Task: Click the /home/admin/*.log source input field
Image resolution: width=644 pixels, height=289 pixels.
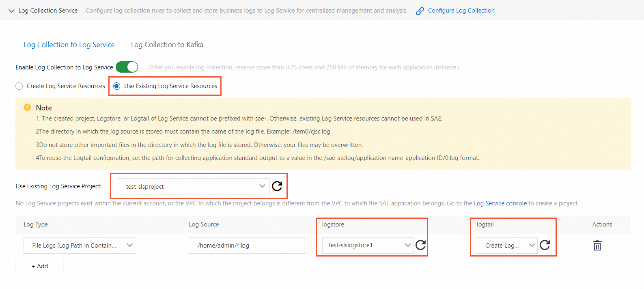Action: (x=247, y=246)
